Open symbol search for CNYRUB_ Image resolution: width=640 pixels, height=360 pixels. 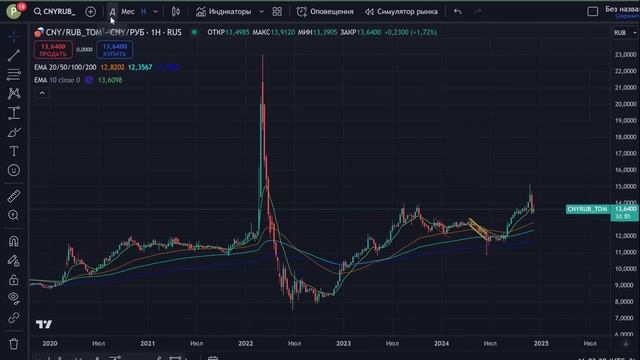[x=55, y=11]
